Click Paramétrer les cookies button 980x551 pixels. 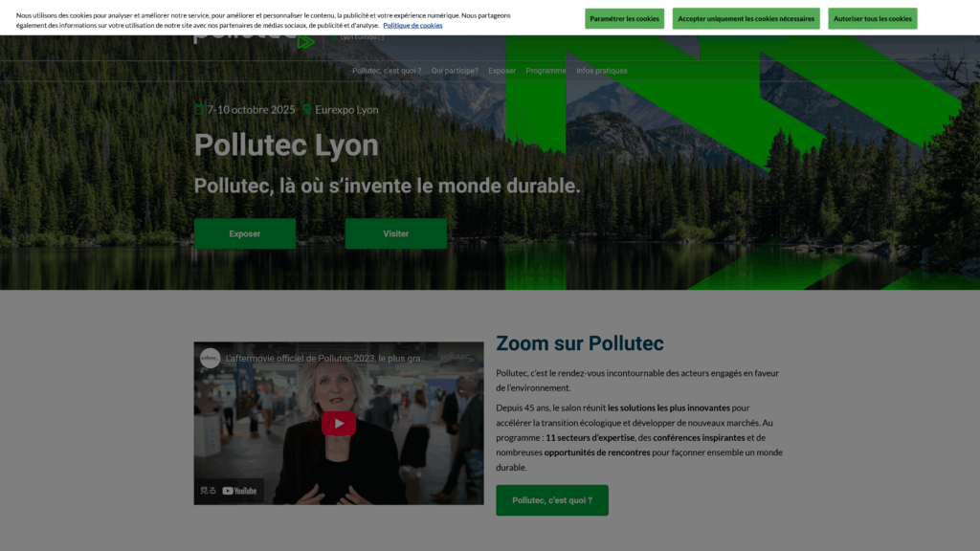tap(624, 19)
